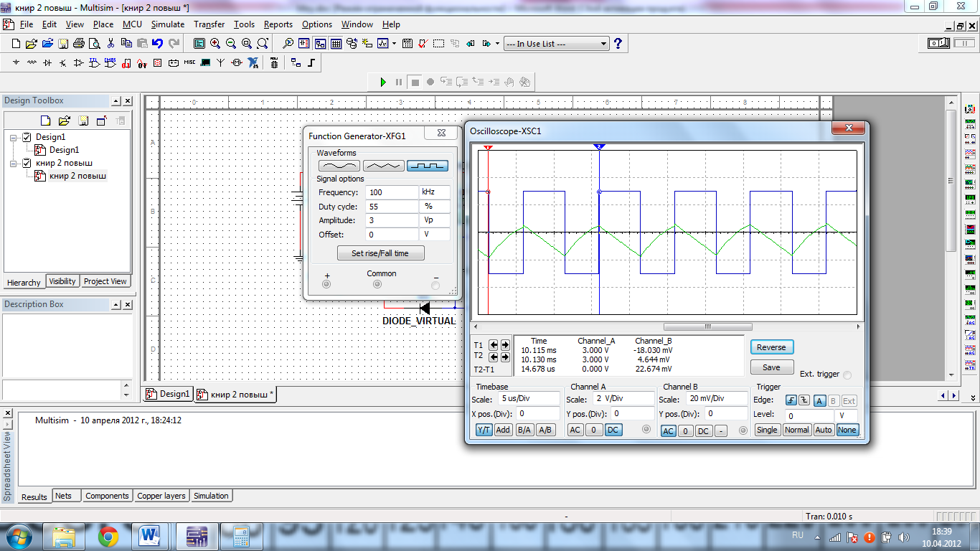The width and height of the screenshot is (980, 551).
Task: Open frequency unit kHz dropdown
Action: [x=435, y=192]
